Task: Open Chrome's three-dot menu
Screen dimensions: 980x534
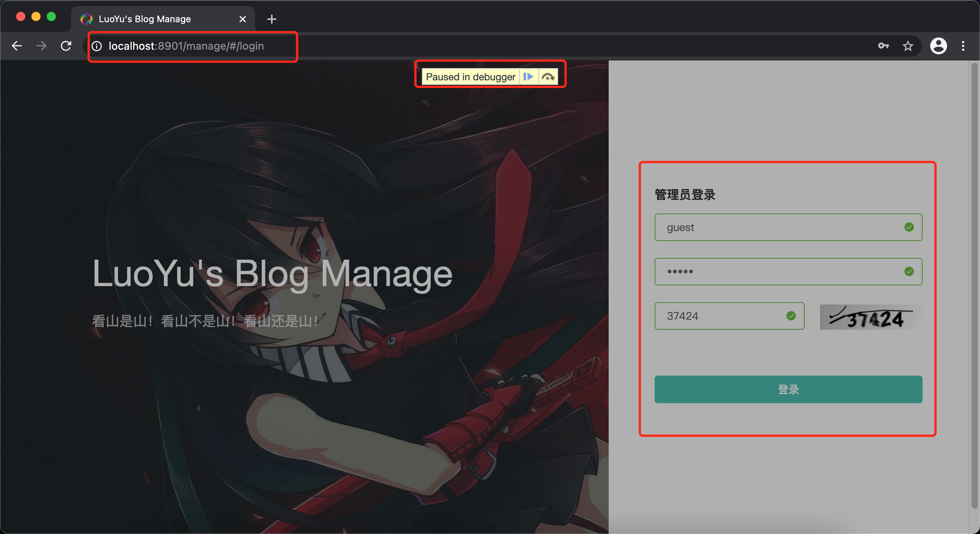Action: (963, 46)
